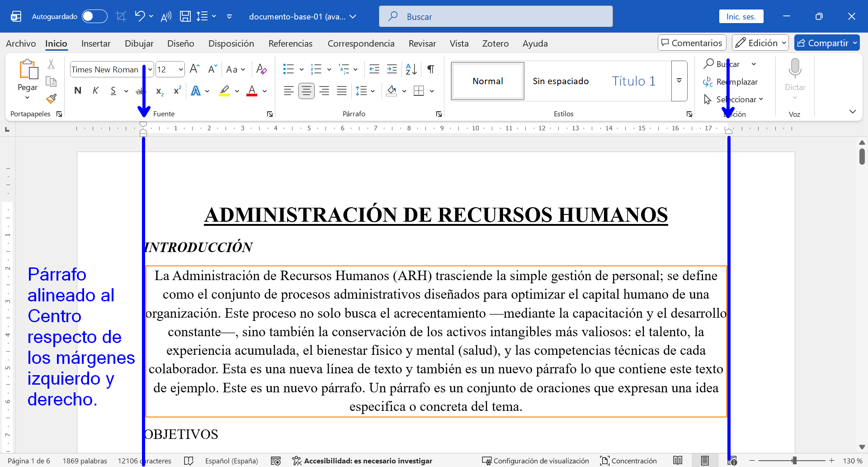Toggle underline formatting off

113,91
